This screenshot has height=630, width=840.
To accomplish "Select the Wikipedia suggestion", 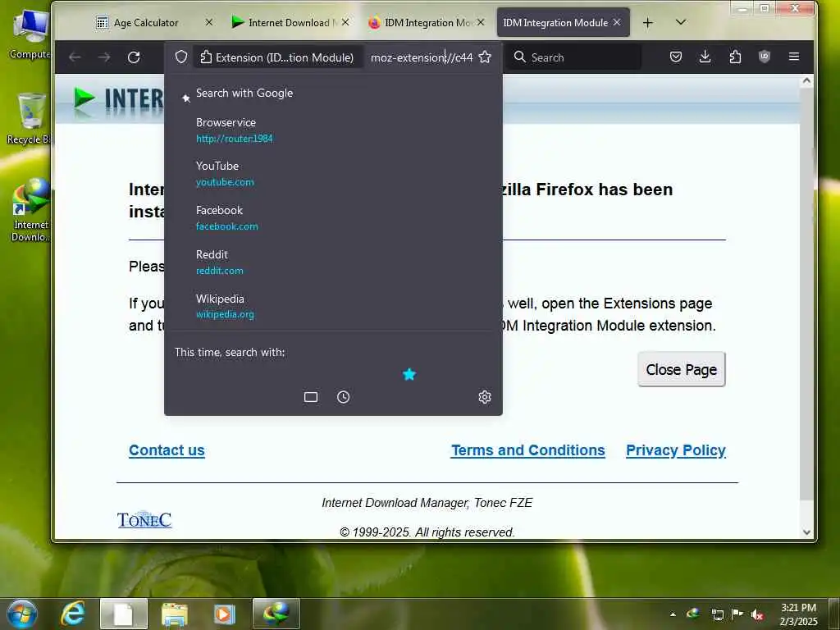I will tap(333, 307).
